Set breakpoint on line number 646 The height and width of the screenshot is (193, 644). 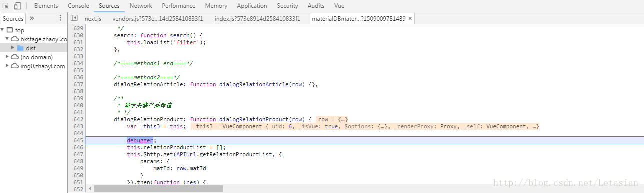(78, 147)
